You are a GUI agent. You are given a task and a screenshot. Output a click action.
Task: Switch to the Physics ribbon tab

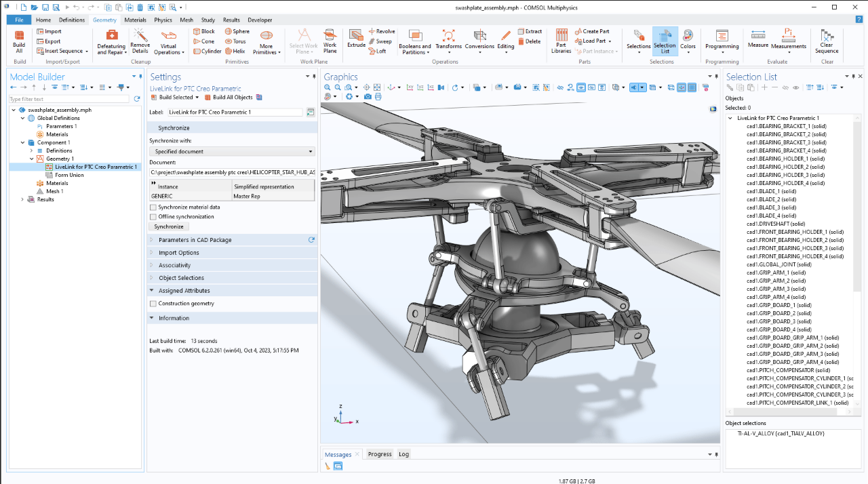click(x=163, y=20)
